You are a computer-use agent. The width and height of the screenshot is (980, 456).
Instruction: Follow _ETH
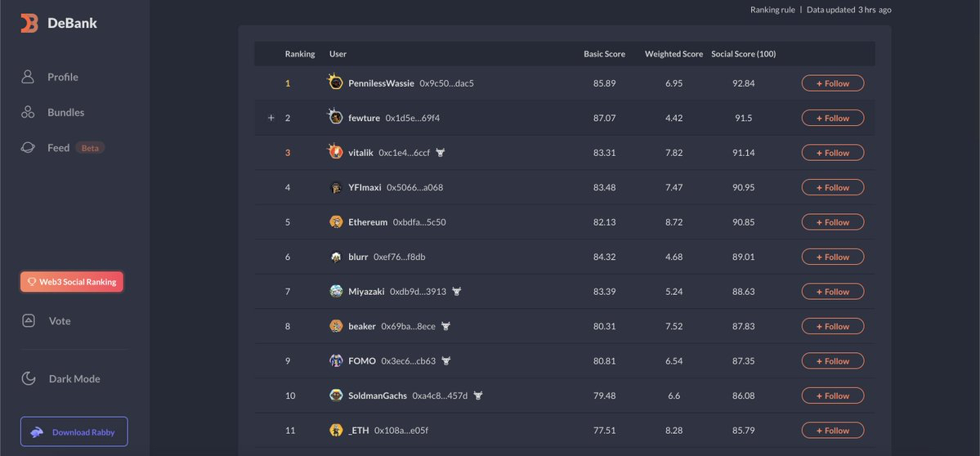pos(833,431)
